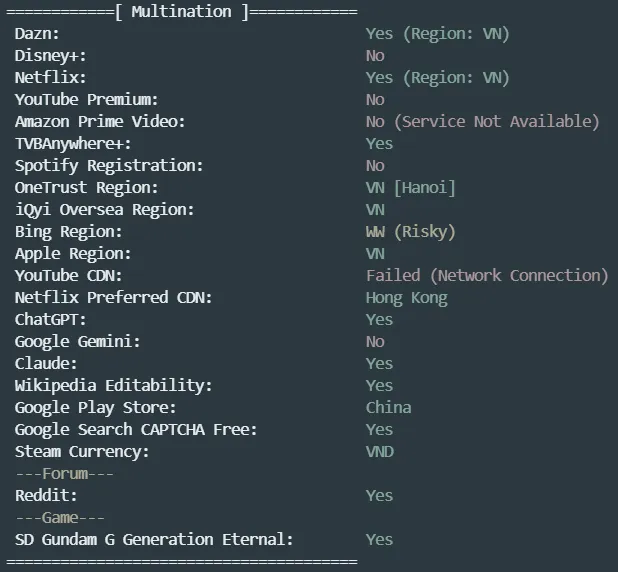Select the 'Spotify Registration:' label
Viewport: 618px width, 572px height.
pyautogui.click(x=109, y=166)
